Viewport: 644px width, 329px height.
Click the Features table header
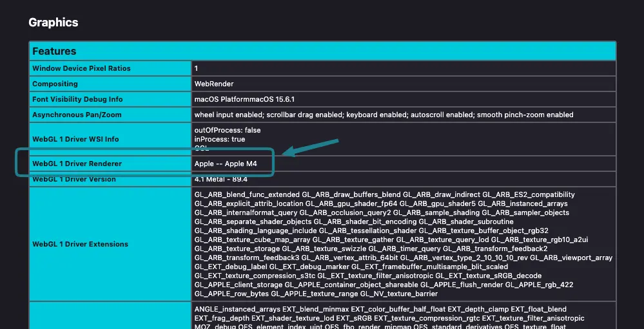322,52
